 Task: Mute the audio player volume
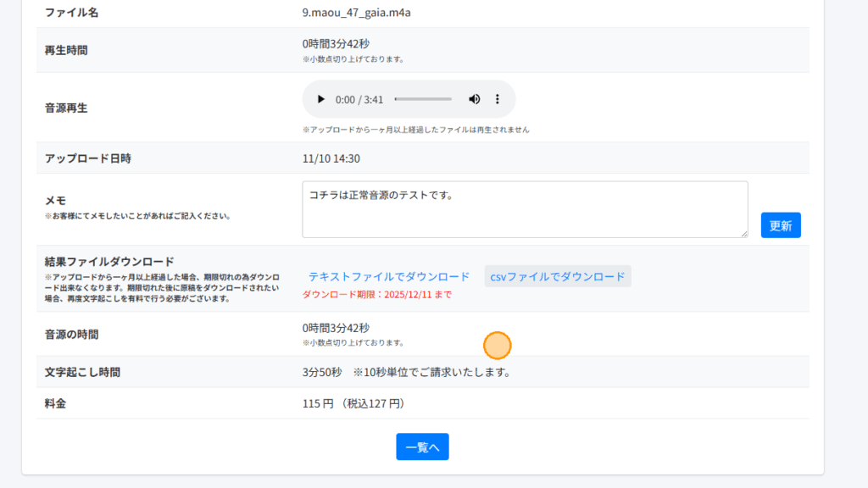(474, 99)
